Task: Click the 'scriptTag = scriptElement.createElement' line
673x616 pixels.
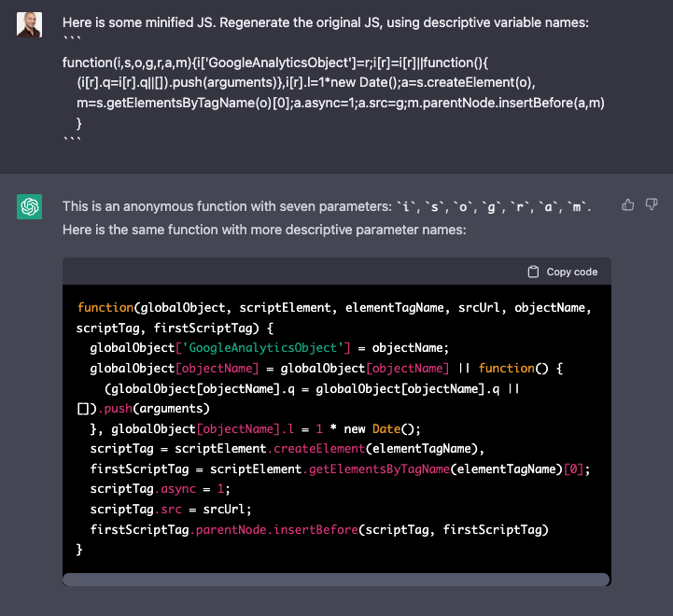Action: pyautogui.click(x=287, y=449)
